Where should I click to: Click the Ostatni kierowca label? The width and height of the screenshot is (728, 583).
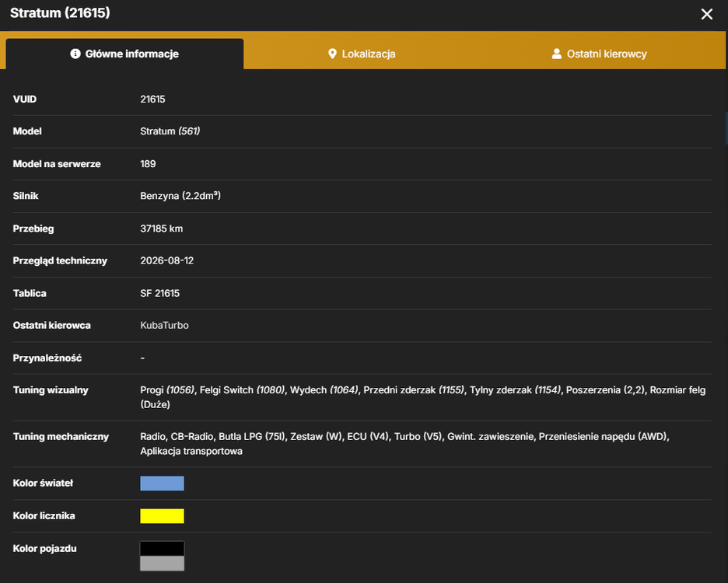(51, 326)
